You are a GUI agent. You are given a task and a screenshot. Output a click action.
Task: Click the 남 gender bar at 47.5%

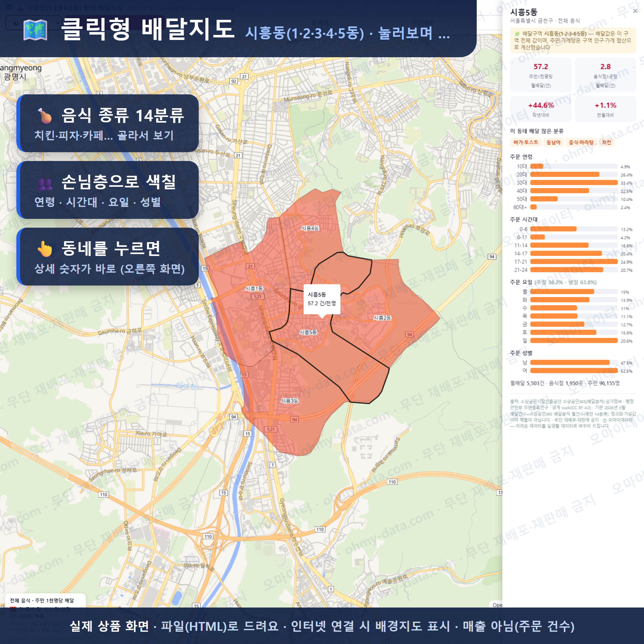(570, 362)
